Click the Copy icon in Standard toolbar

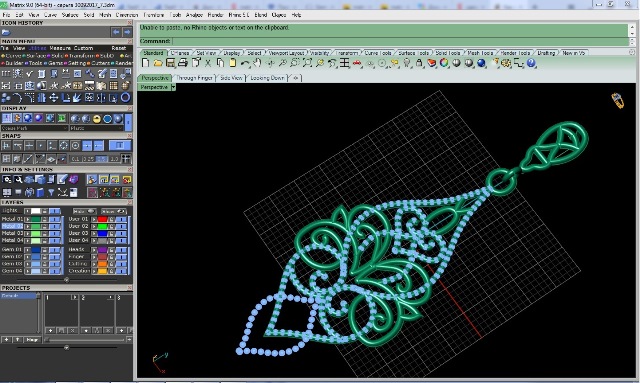(220, 63)
